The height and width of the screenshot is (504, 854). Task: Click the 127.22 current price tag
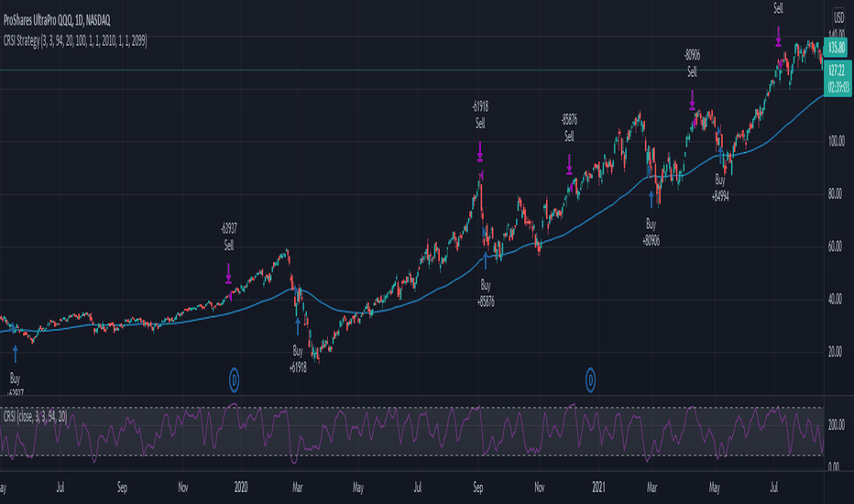(838, 71)
